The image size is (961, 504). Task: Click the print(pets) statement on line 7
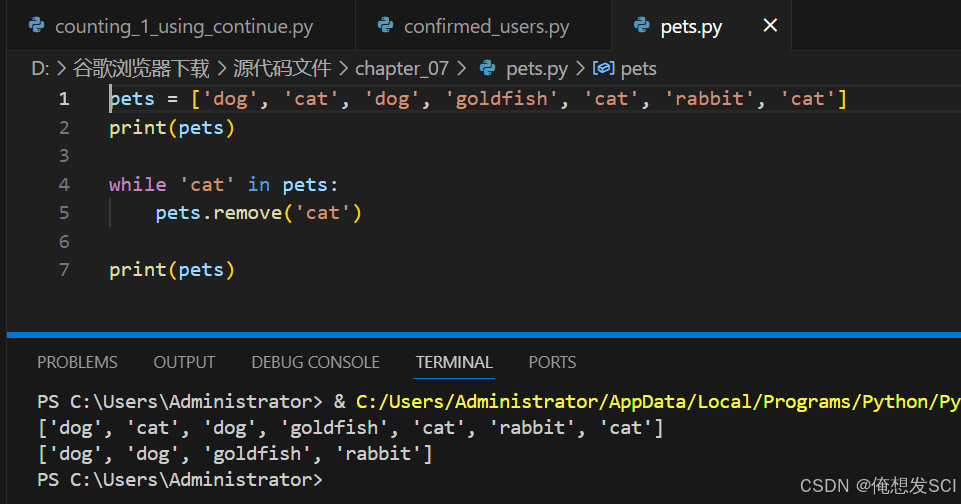coord(172,270)
